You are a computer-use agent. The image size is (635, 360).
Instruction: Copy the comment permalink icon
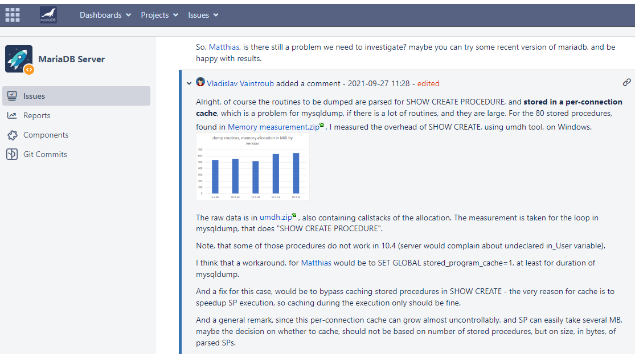[x=626, y=83]
